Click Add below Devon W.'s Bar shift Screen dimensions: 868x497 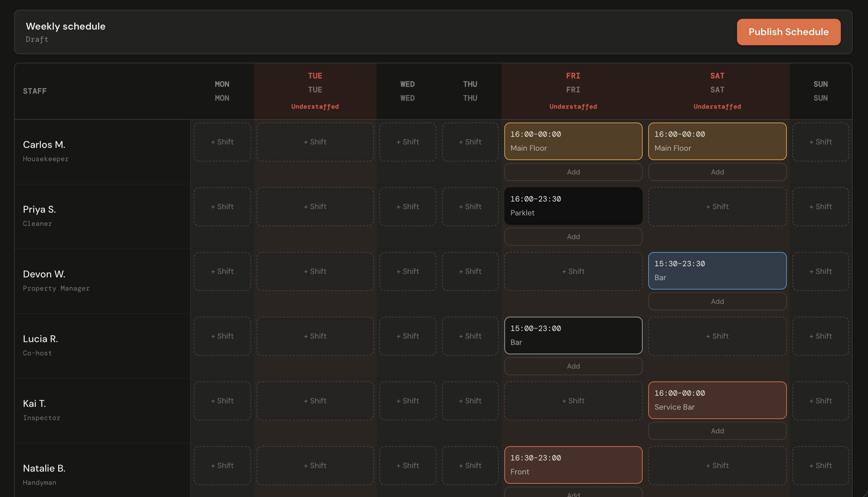717,301
